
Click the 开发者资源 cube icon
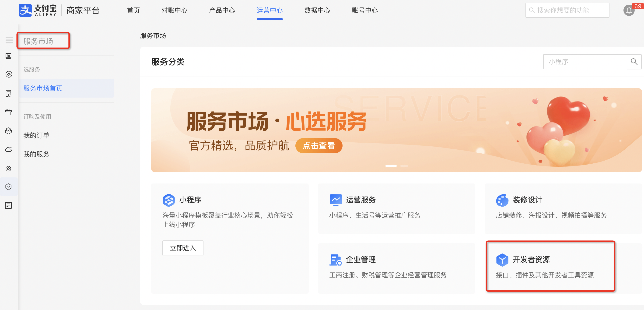[502, 260]
